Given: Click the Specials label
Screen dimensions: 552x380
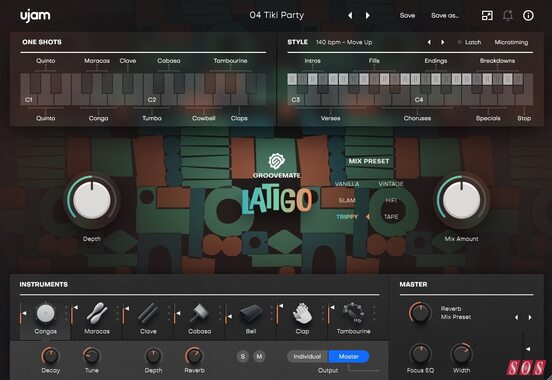Looking at the screenshot, I should pyautogui.click(x=488, y=118).
